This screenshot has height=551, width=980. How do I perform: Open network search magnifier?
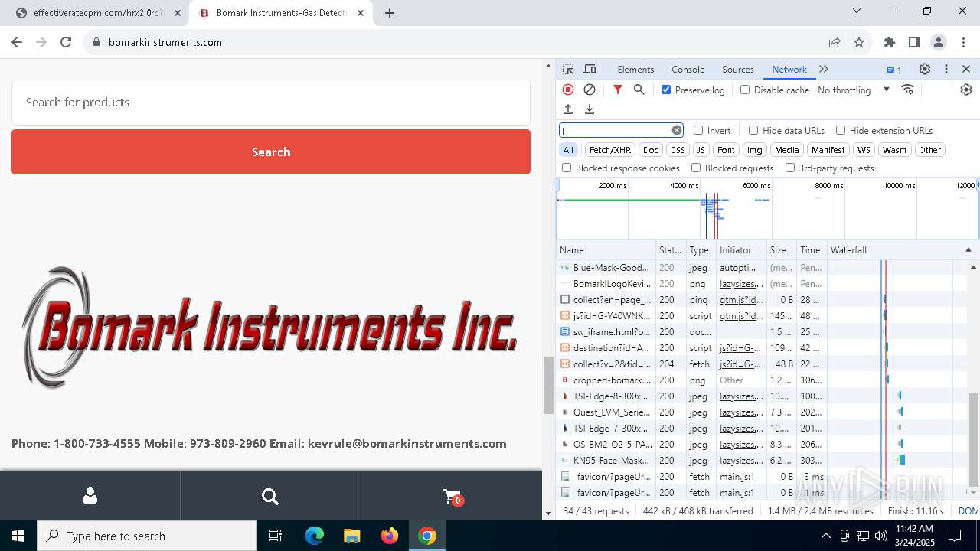[x=639, y=90]
